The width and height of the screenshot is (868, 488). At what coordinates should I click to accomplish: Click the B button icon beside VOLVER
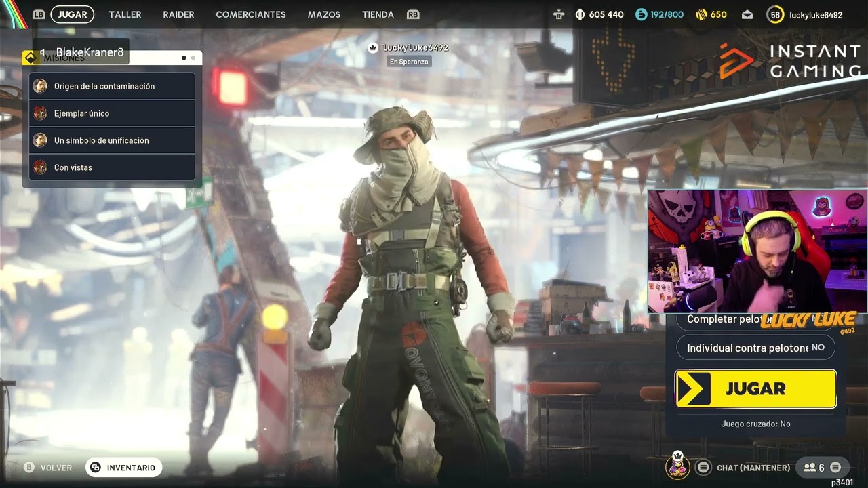click(28, 468)
